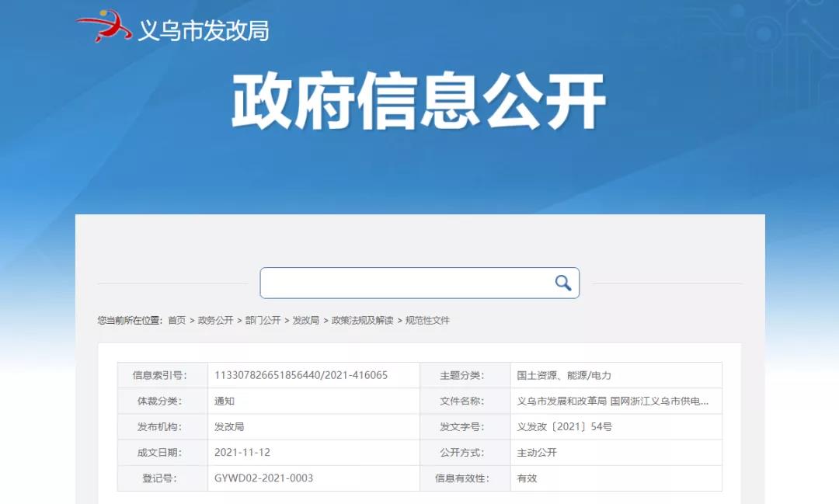Select the date 2021-11-12
Viewport: 839px width, 504px height.
point(242,453)
